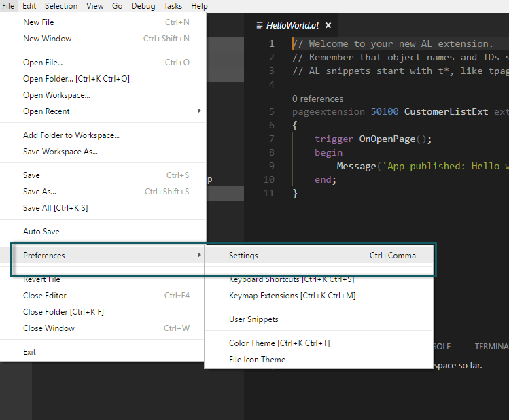Viewport: 509px width, 420px height.
Task: Click the '0 references' code lens link
Action: click(x=317, y=99)
